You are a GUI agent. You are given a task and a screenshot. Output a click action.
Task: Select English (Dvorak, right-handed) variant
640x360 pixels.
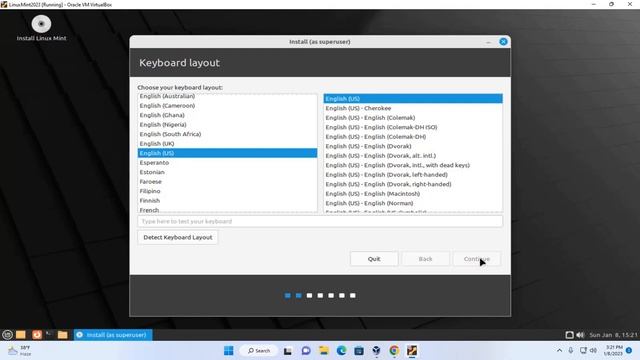tap(413, 184)
